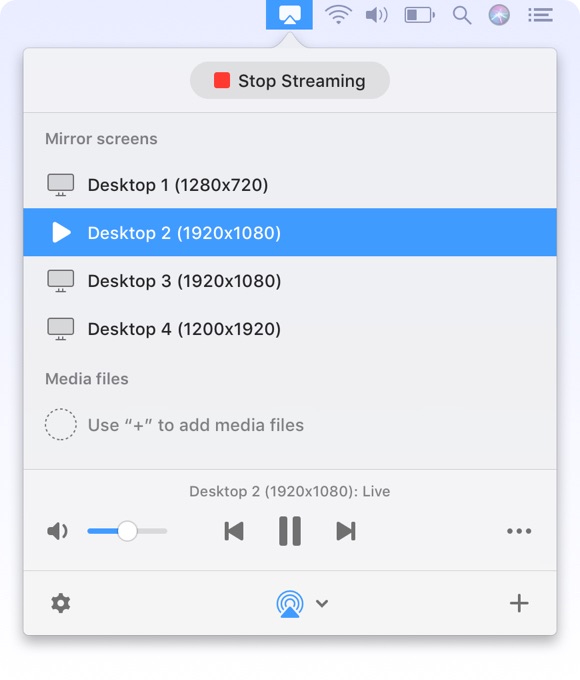This screenshot has width=580, height=680.
Task: Pause the live stream playback
Action: click(x=290, y=531)
